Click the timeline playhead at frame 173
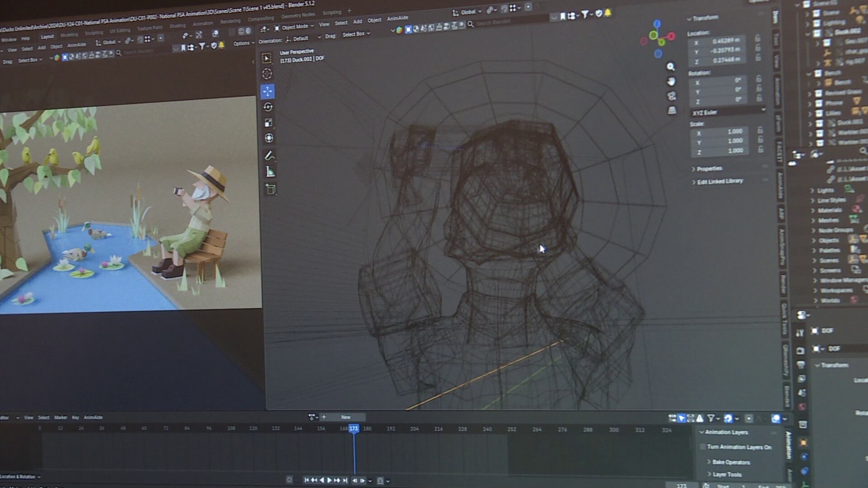The width and height of the screenshot is (868, 488). pos(354,428)
